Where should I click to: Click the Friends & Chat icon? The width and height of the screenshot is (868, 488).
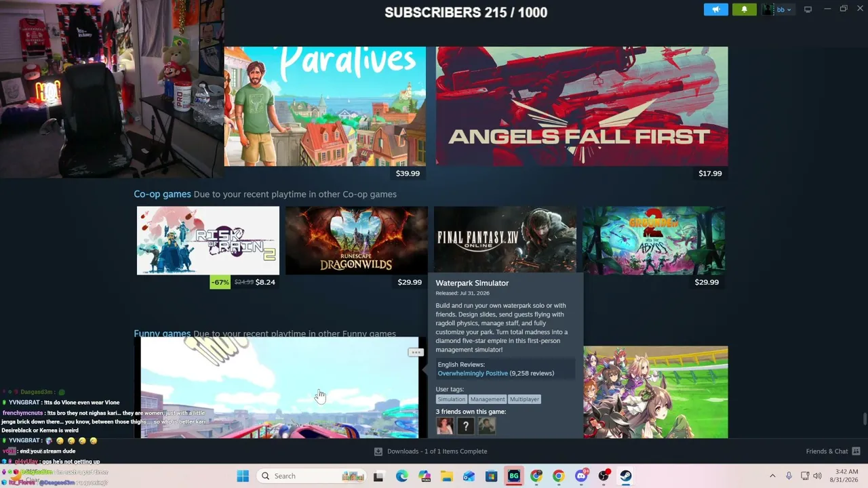[x=856, y=451]
